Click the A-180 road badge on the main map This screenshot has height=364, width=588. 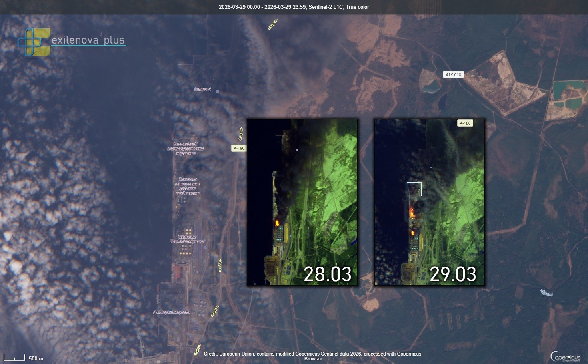click(239, 148)
